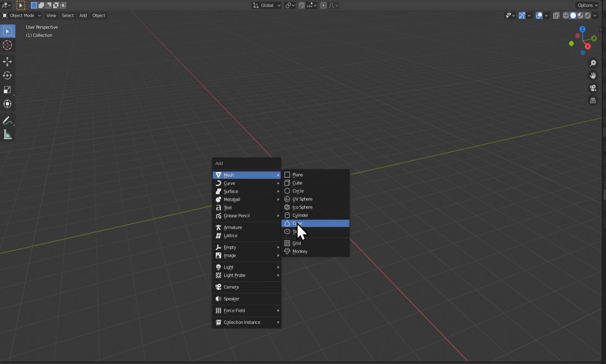Select the Measure ruler tool
Image resolution: width=606 pixels, height=364 pixels.
click(8, 134)
